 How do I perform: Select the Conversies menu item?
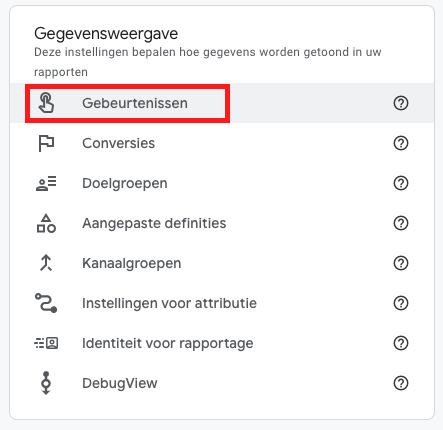[222, 143]
